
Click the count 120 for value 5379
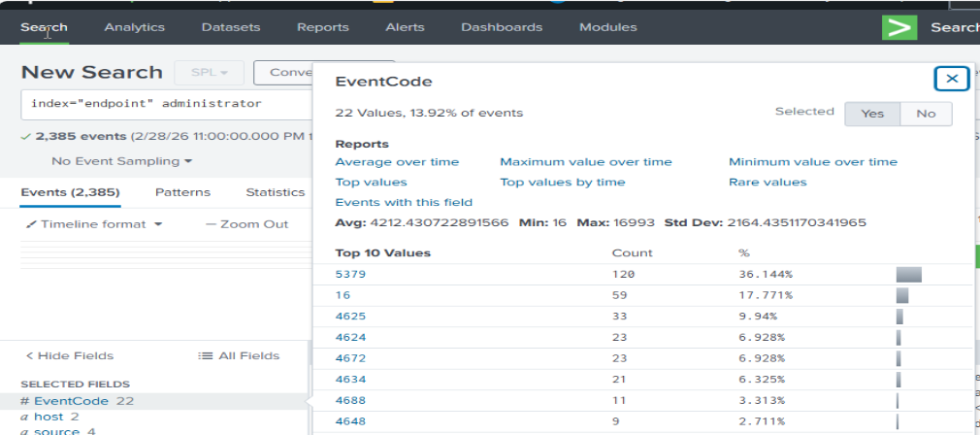(x=623, y=274)
